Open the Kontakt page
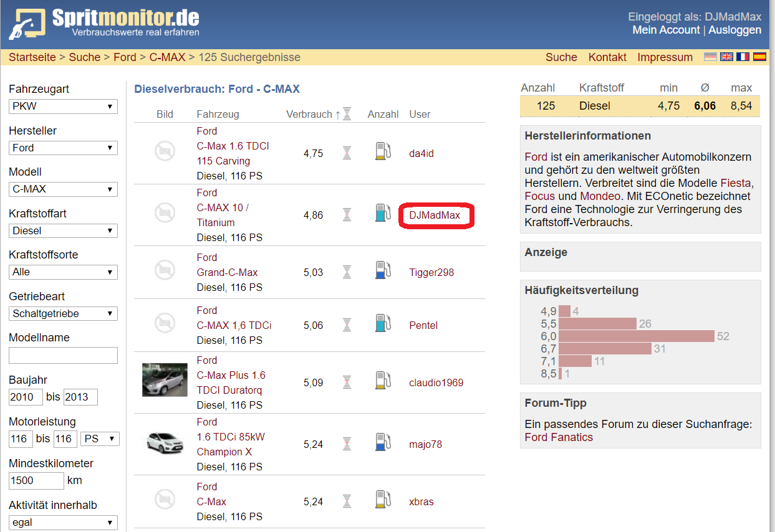This screenshot has height=532, width=775. coord(607,57)
